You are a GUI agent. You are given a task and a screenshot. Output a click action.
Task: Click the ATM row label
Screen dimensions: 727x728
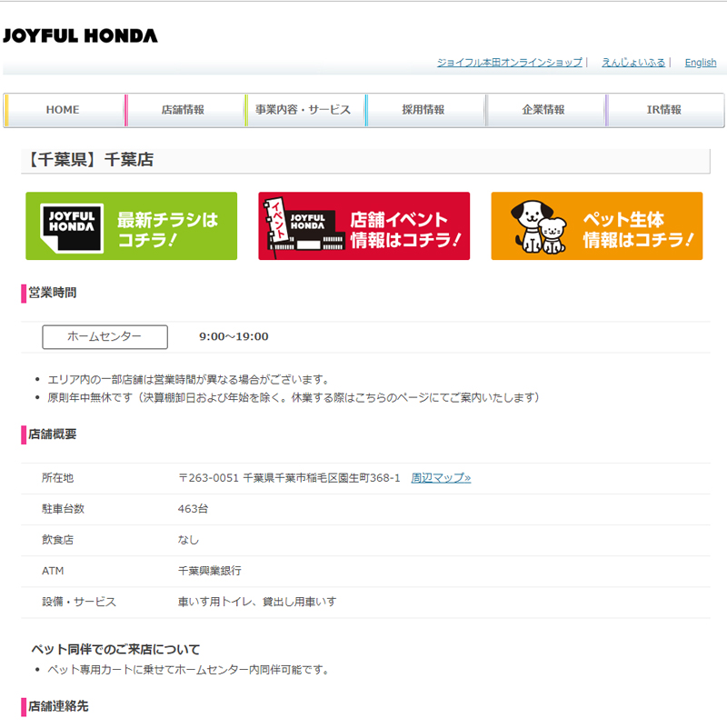(53, 571)
